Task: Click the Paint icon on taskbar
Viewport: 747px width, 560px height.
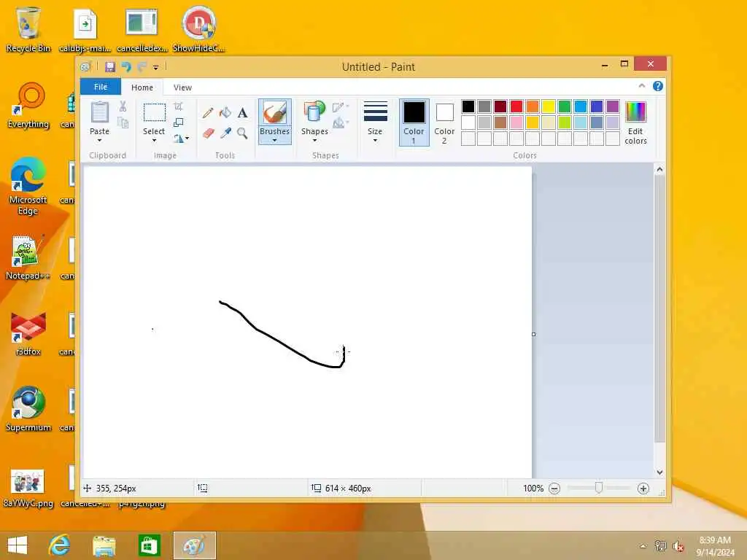Action: [x=194, y=545]
